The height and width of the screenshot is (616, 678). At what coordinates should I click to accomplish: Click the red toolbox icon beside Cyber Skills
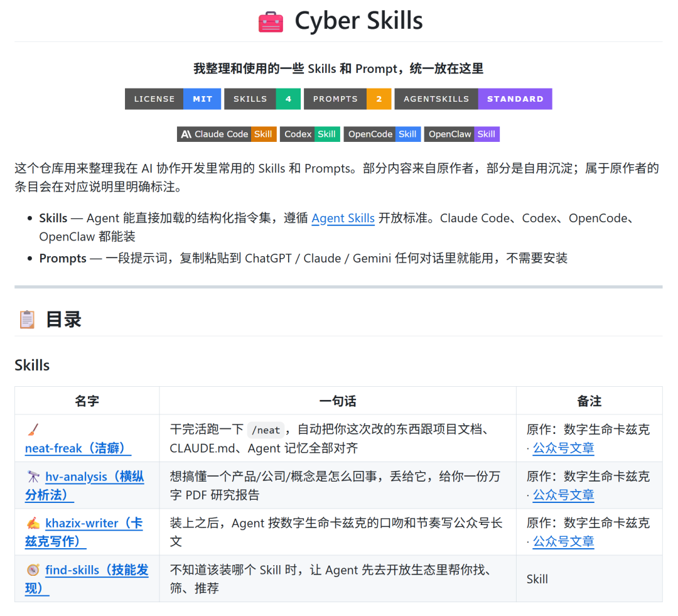click(271, 21)
